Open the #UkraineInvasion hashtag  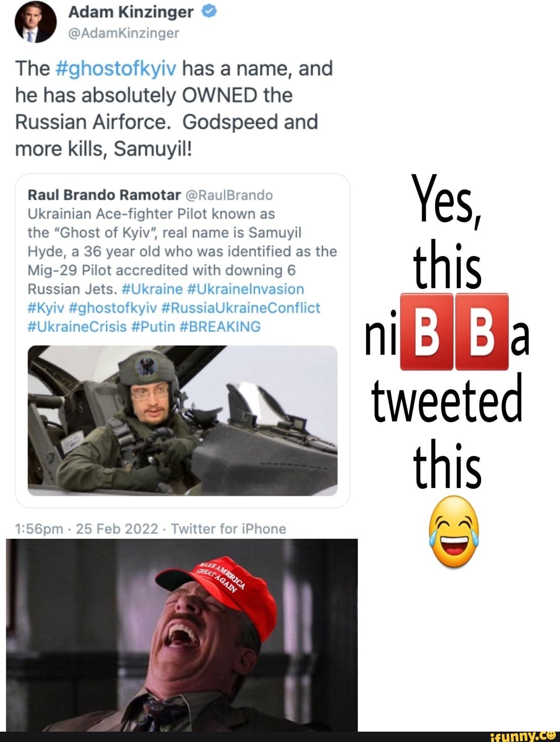click(x=245, y=289)
